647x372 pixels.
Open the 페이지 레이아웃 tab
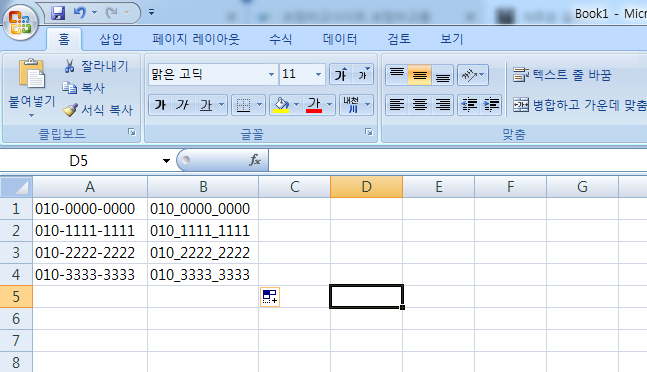pos(196,39)
